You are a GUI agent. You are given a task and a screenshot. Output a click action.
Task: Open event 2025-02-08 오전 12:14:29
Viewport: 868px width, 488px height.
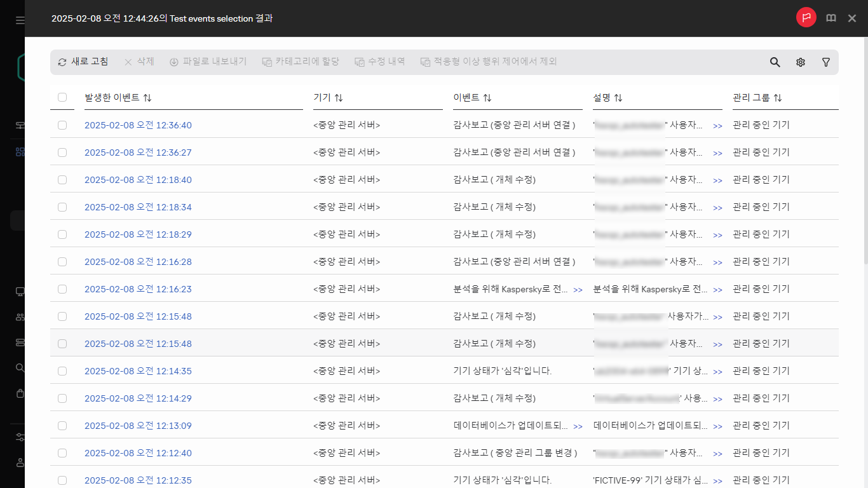[x=138, y=398]
